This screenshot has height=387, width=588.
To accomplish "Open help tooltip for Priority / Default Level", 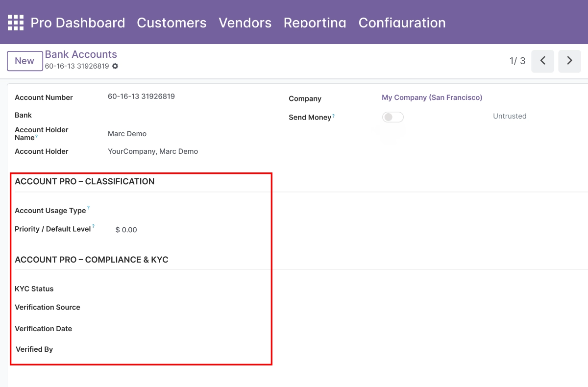I will tap(93, 227).
